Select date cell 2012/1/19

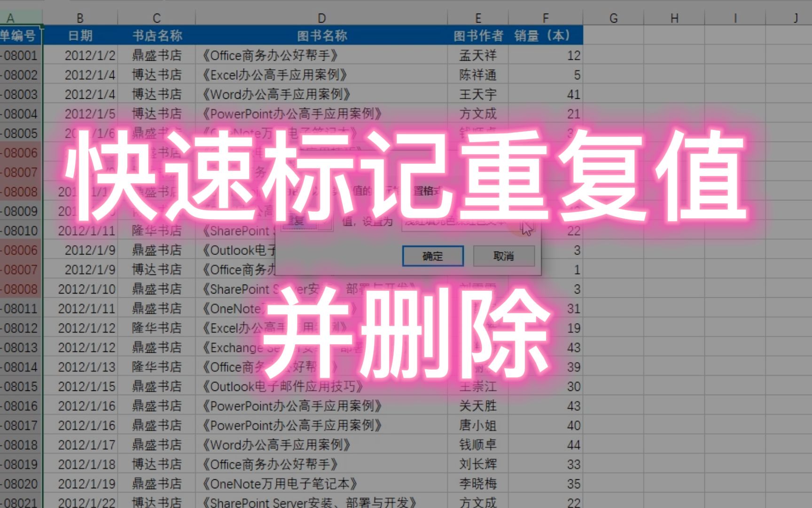[x=80, y=484]
